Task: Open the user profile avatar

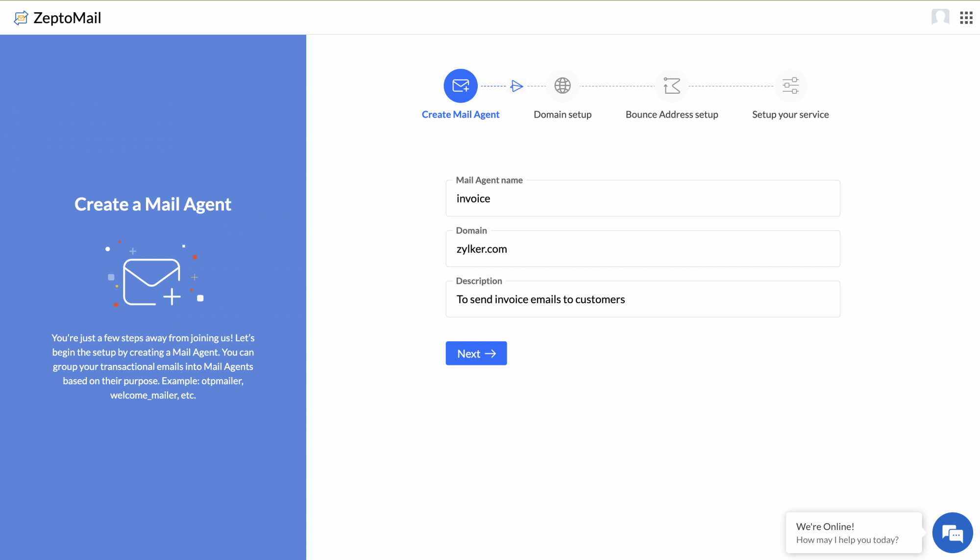Action: (940, 17)
